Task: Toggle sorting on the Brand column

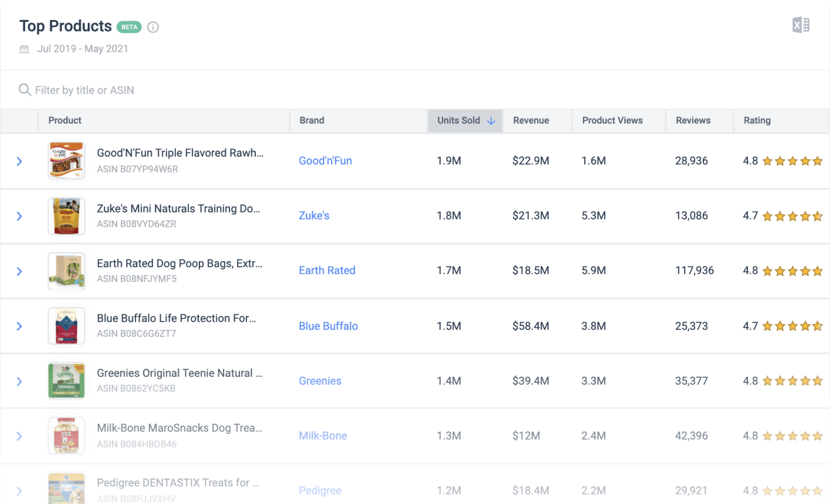Action: [x=312, y=120]
